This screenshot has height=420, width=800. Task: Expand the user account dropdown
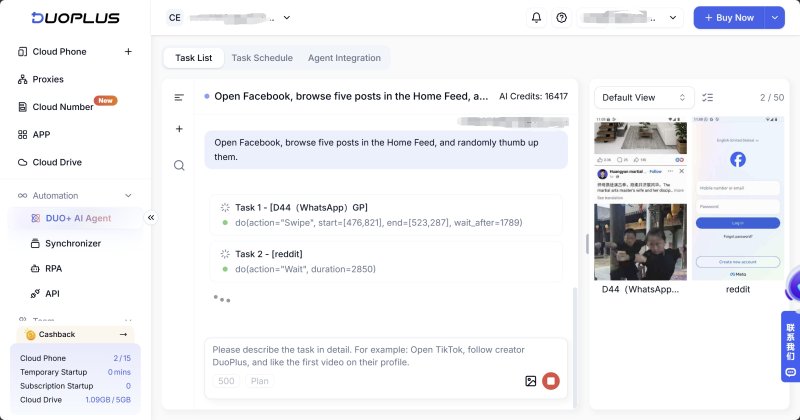(631, 18)
